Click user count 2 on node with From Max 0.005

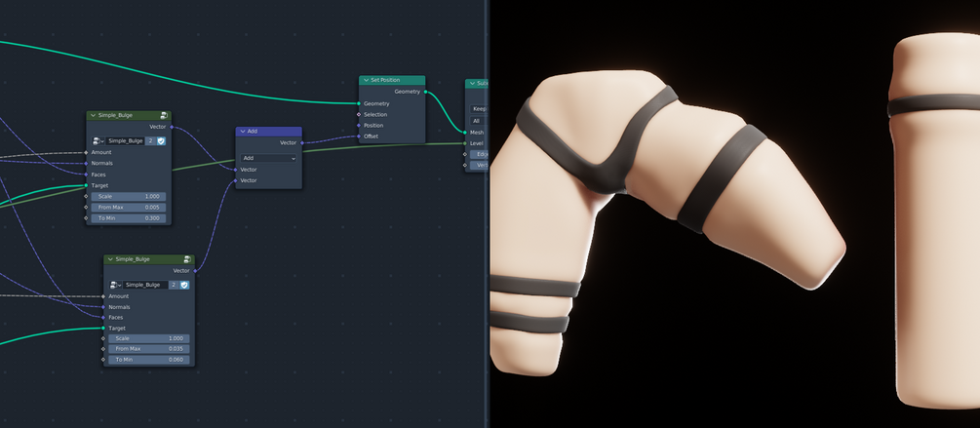(150, 141)
